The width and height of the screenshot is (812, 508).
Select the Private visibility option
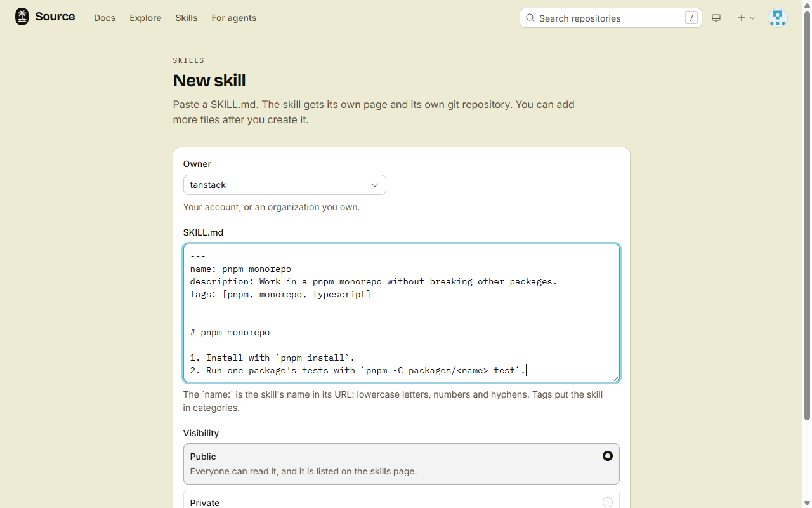pos(402,499)
